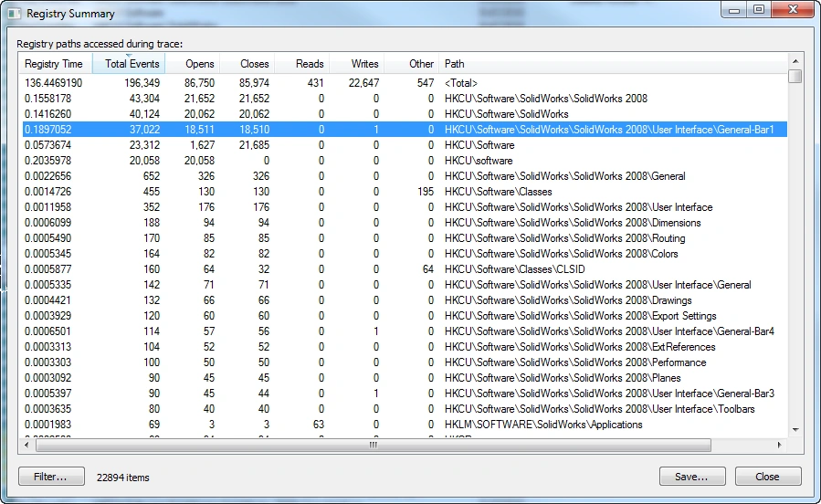Click the 22,647 writes cell
This screenshot has width=821, height=504.
pos(363,83)
